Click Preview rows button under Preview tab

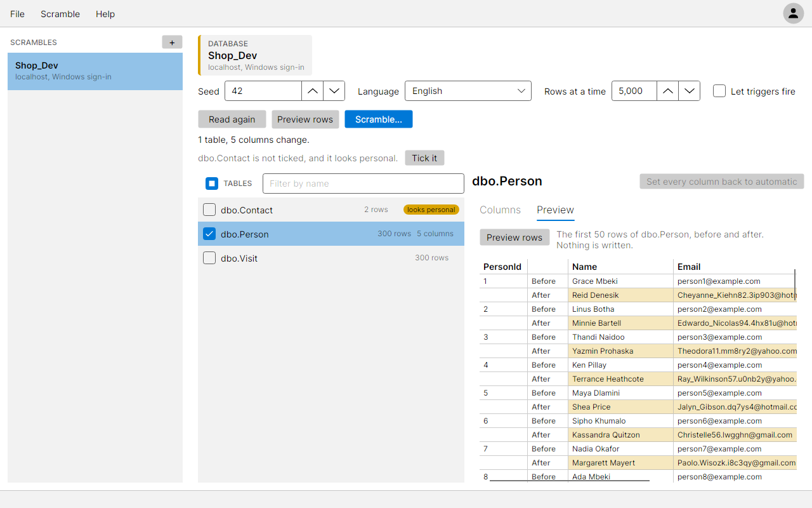[514, 237]
